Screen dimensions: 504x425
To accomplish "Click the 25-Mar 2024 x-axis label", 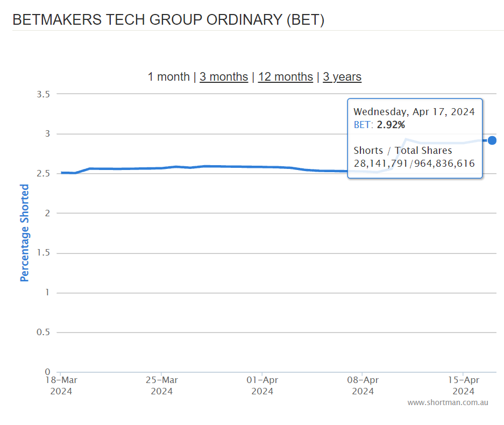I will (161, 385).
